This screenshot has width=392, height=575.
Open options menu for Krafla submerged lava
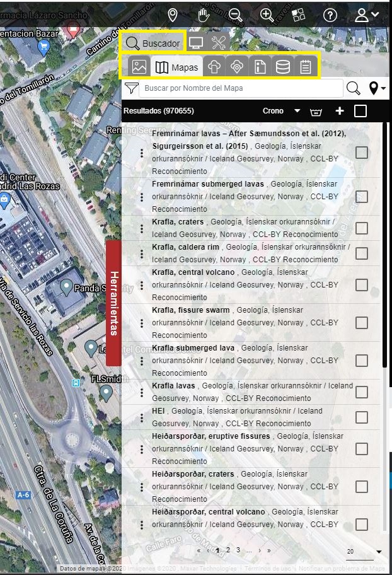coord(142,361)
